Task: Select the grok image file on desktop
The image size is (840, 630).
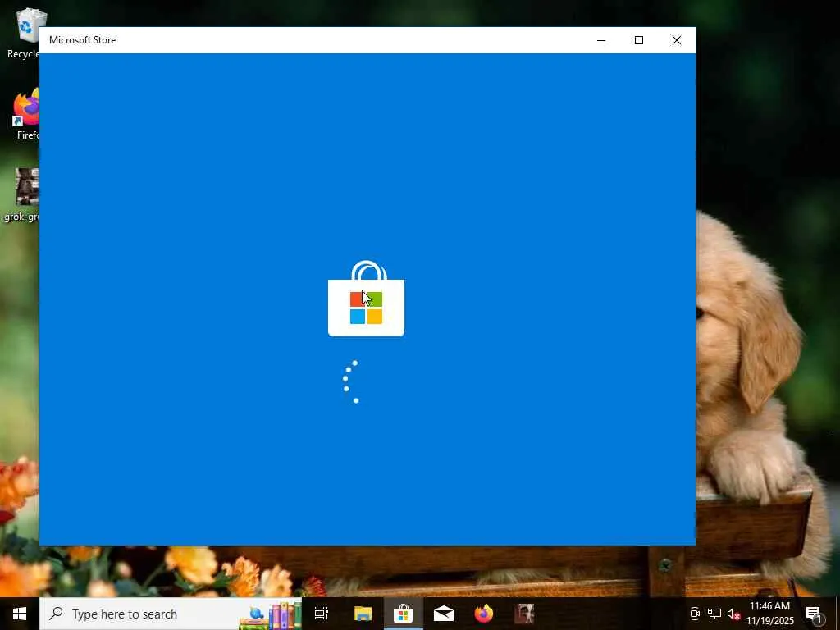Action: coord(22,194)
